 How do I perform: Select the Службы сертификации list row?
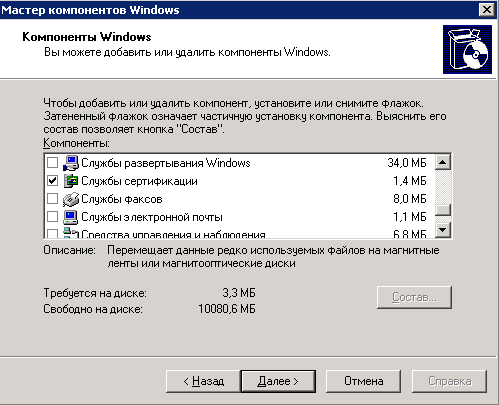click(240, 181)
